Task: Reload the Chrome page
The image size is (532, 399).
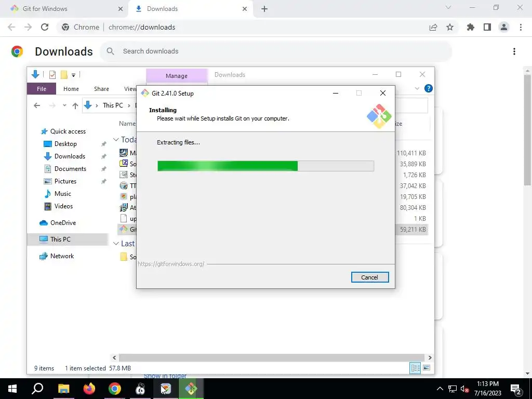Action: 45,27
